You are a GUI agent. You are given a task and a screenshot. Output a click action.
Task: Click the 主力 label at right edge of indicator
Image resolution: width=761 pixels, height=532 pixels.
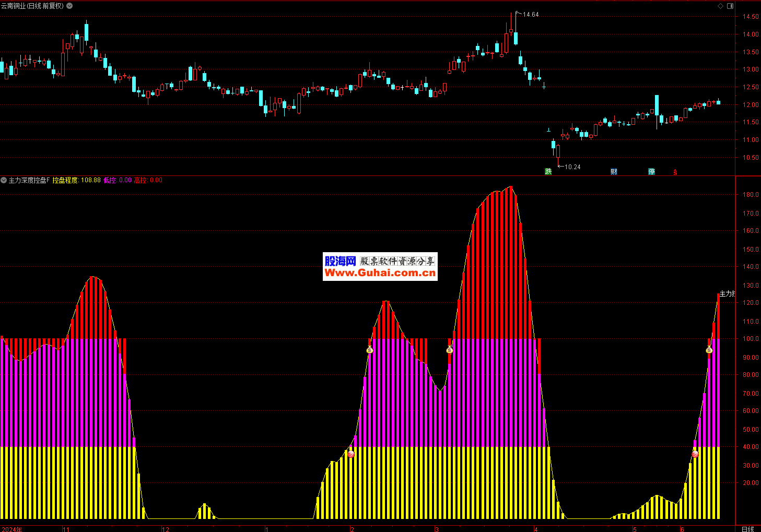click(x=727, y=293)
